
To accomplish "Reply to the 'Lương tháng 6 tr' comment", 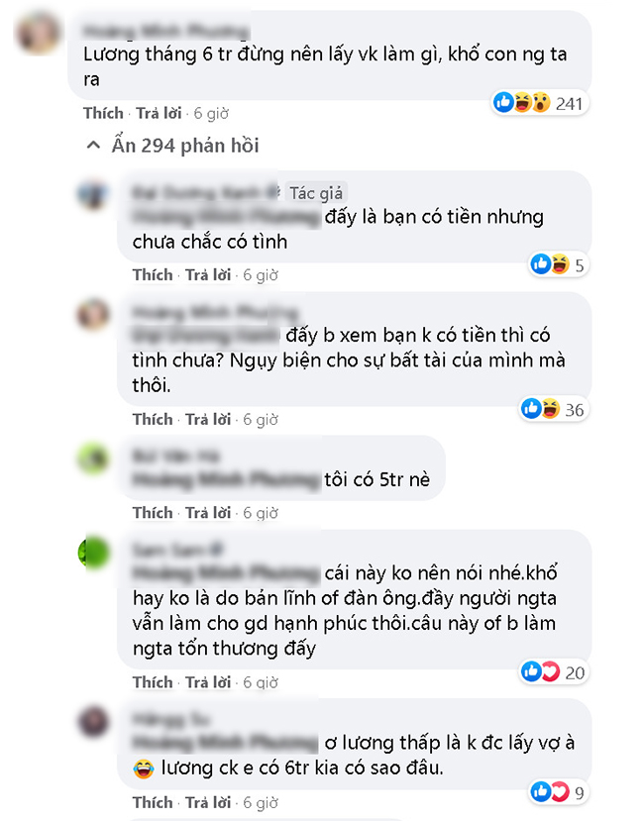I will [159, 113].
